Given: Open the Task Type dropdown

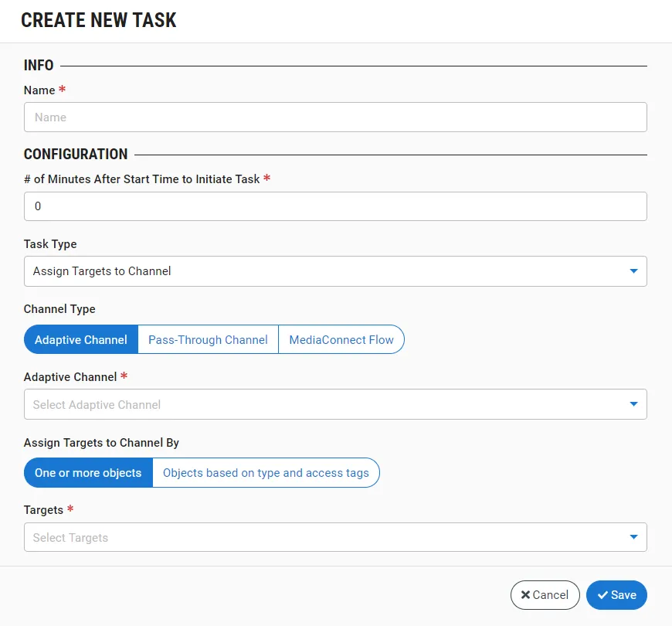Looking at the screenshot, I should pos(335,271).
